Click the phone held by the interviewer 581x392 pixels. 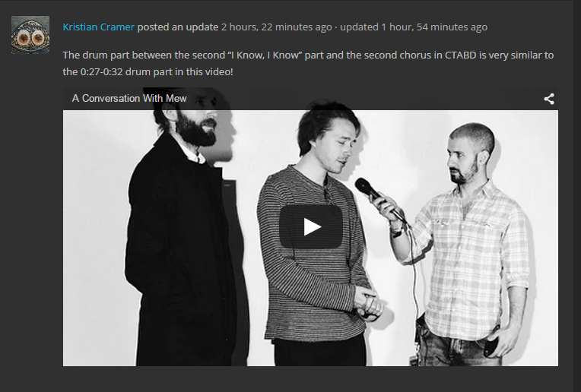(492, 345)
